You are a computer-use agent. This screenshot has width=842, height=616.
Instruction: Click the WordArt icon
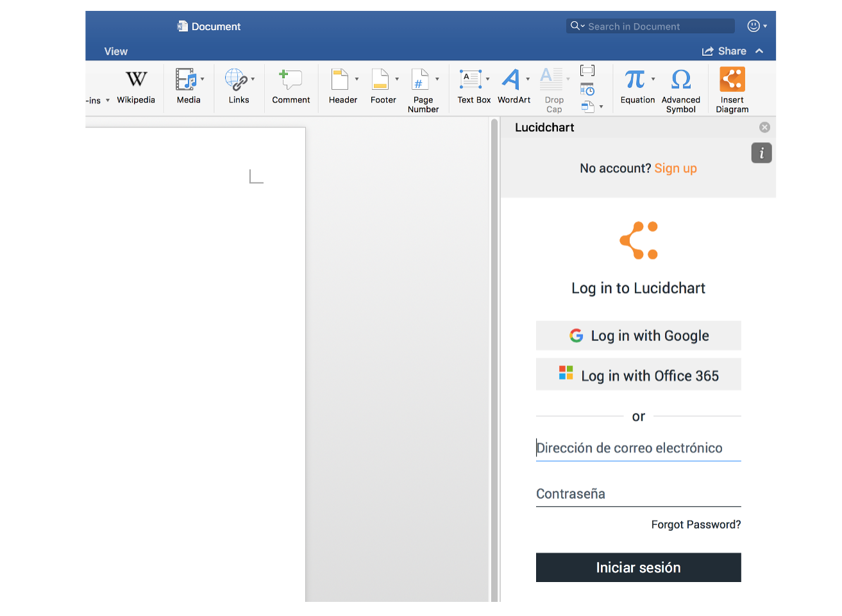point(511,79)
